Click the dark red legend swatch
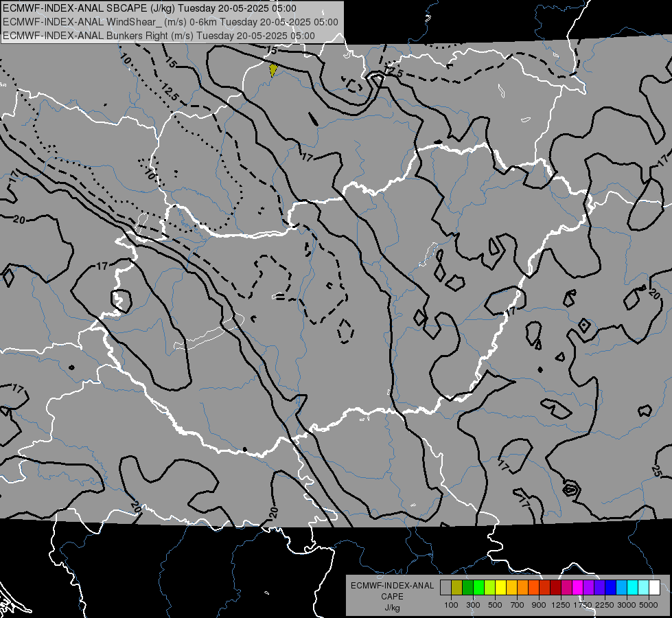The image size is (672, 618). (556, 588)
